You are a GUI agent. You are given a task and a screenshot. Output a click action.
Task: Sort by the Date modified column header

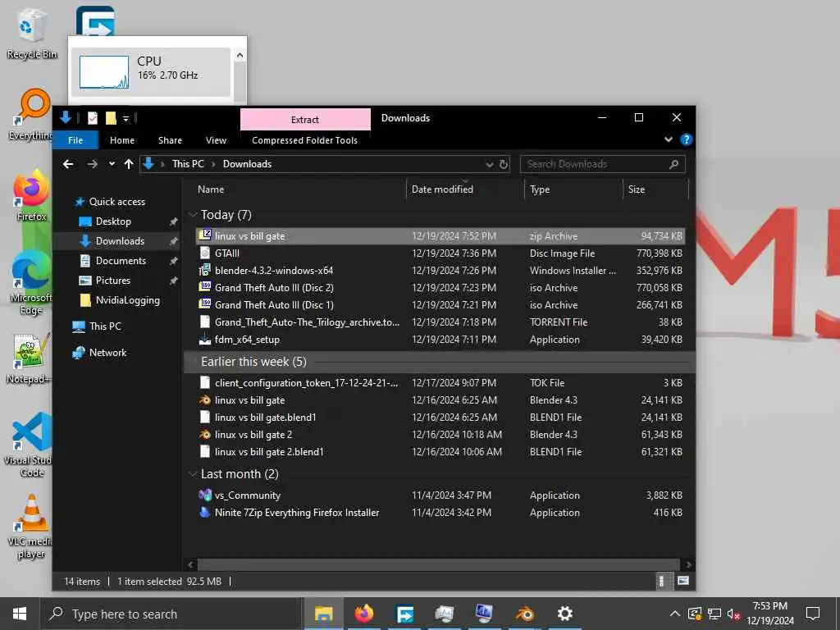465,189
